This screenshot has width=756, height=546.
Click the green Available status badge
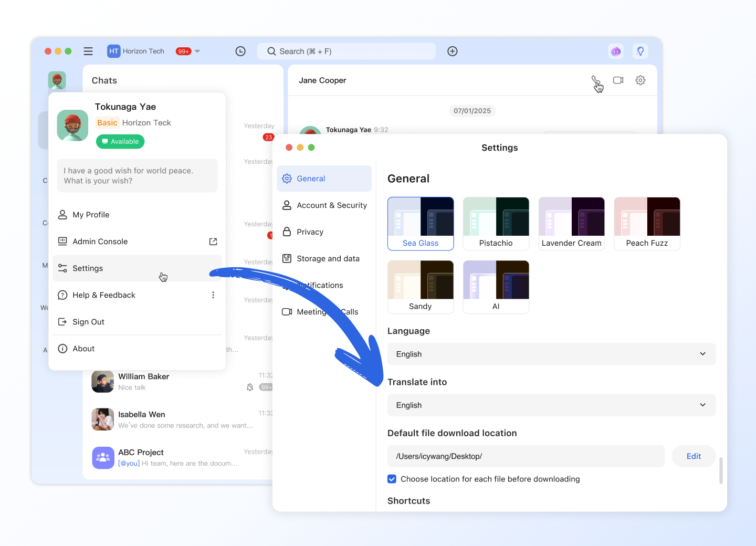click(120, 142)
